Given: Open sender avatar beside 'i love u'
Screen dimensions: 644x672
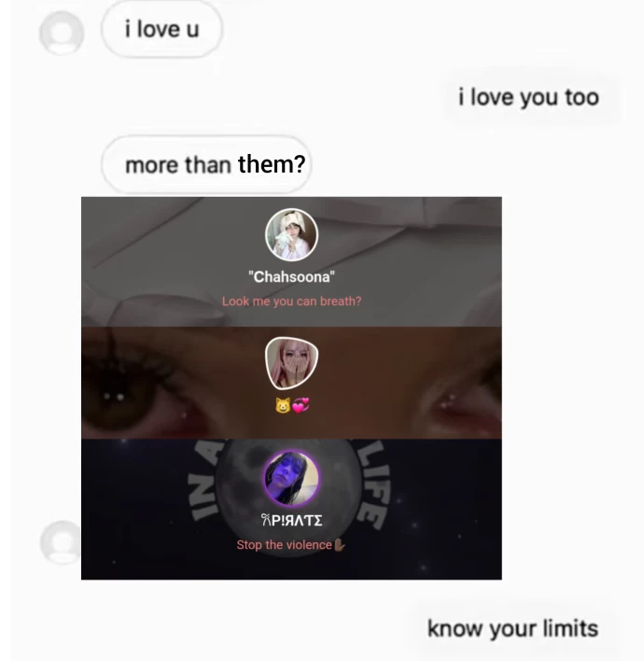Looking at the screenshot, I should (62, 33).
